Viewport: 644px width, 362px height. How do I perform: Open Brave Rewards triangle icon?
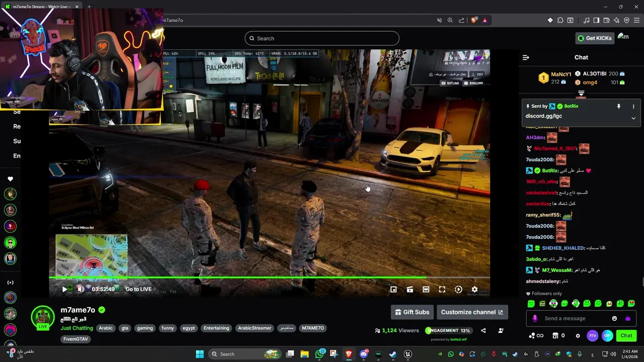click(485, 20)
